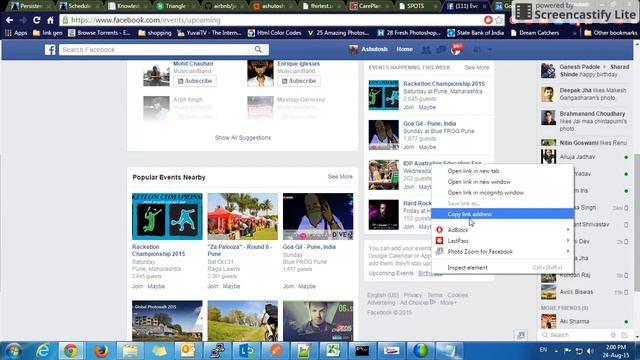Open Lync from taskbar

246,351
